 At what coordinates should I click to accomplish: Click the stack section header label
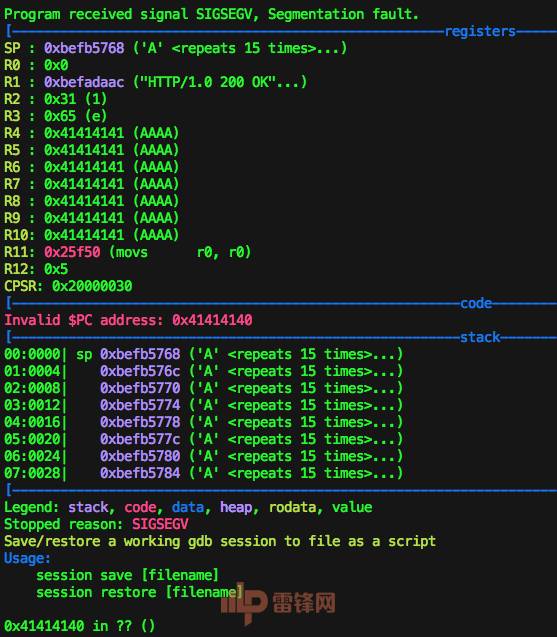[x=480, y=338]
